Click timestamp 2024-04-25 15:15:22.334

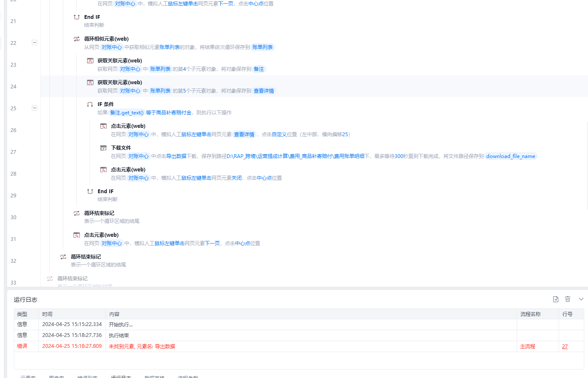click(x=72, y=324)
